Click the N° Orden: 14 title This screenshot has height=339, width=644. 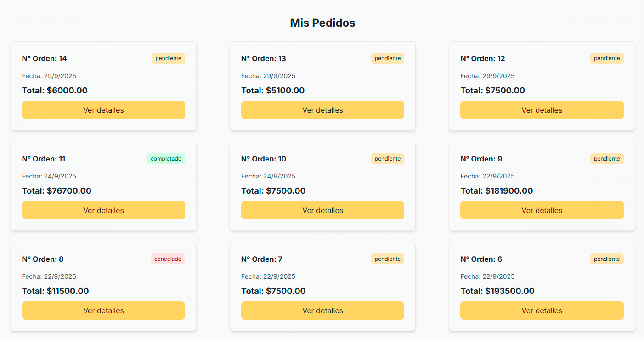(x=45, y=58)
